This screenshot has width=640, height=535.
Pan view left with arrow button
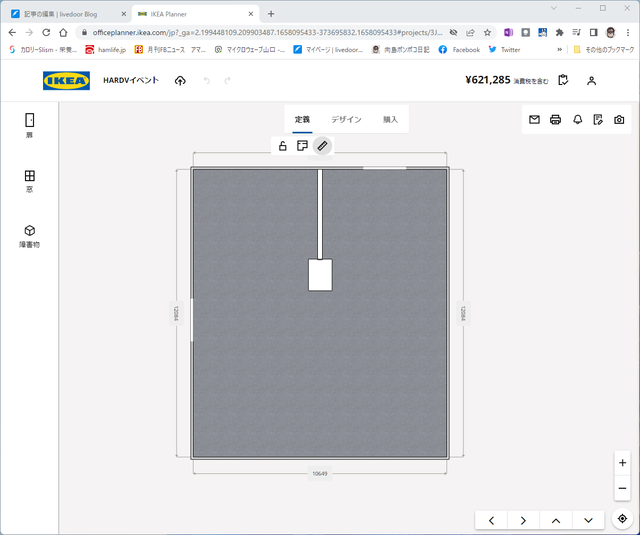tap(491, 520)
